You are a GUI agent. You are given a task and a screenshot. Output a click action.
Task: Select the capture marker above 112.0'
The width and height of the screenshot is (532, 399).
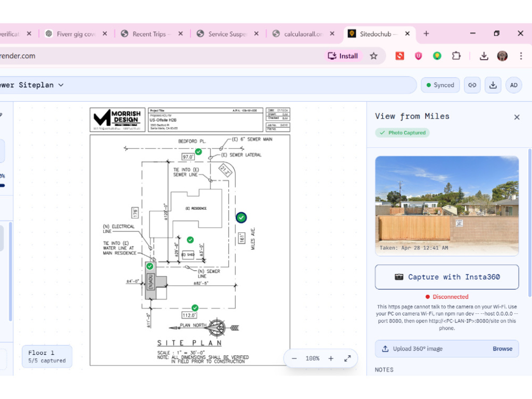click(195, 307)
